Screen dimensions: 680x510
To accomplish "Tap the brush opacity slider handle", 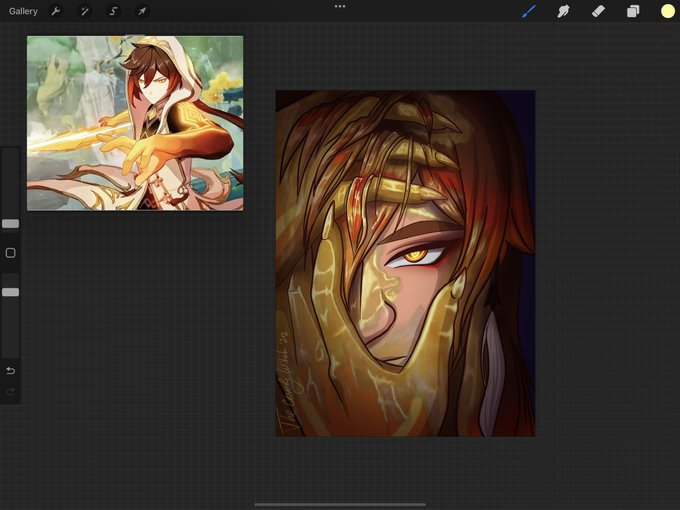I will coord(10,292).
